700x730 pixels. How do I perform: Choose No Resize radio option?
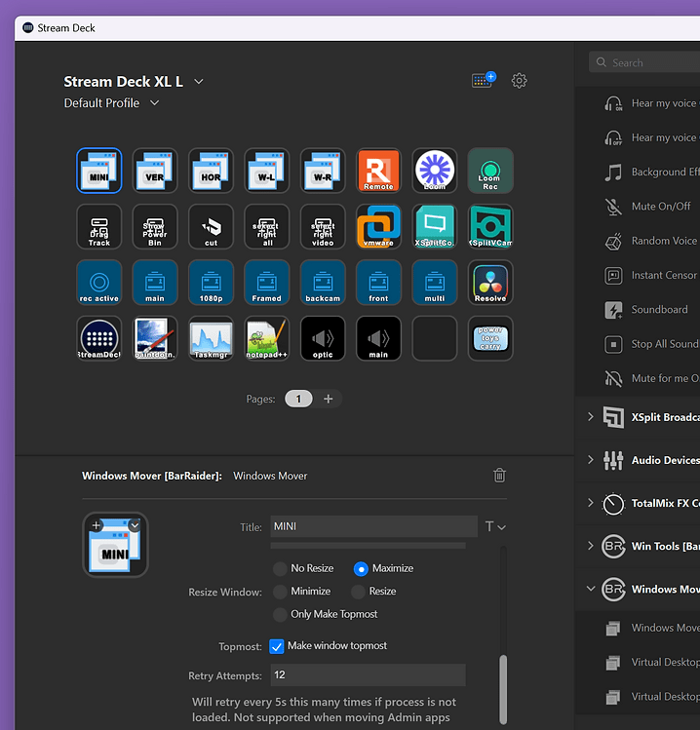pos(280,568)
